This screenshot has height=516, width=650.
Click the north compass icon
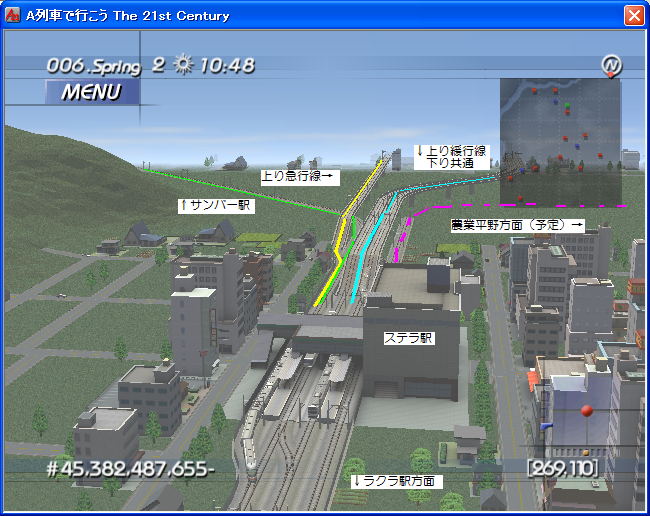[x=612, y=66]
